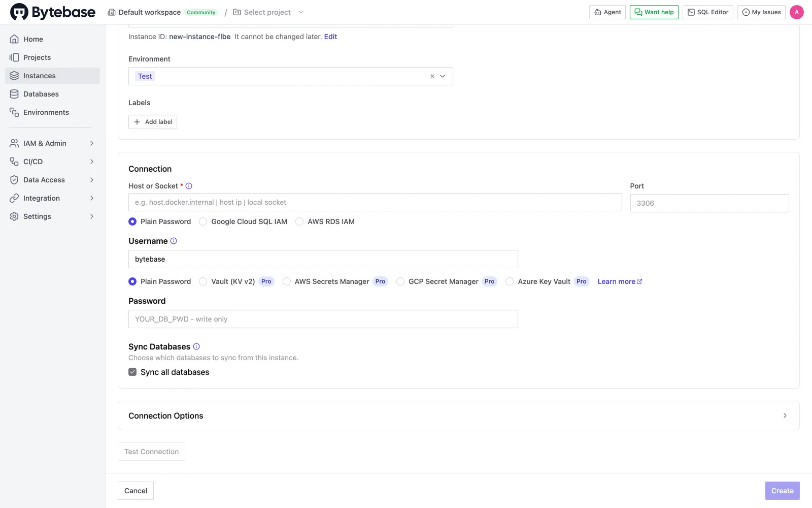The image size is (812, 508).
Task: Click the Select project folder icon
Action: [x=237, y=12]
